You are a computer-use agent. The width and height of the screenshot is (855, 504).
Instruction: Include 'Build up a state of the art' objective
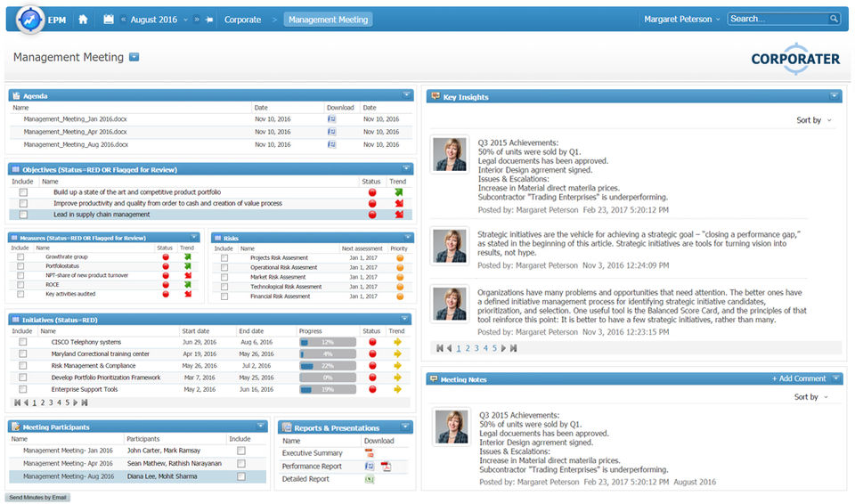[x=23, y=192]
